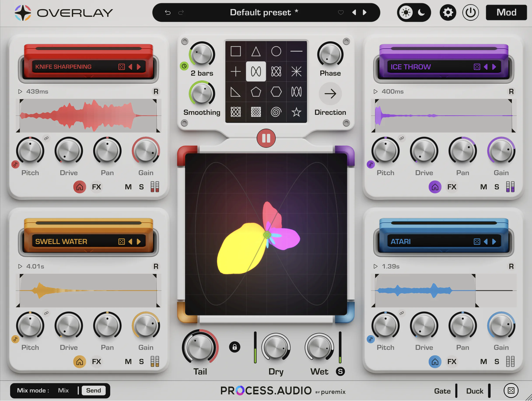Open FX for KNIFE SHARPENING
The image size is (532, 401).
[x=96, y=187]
